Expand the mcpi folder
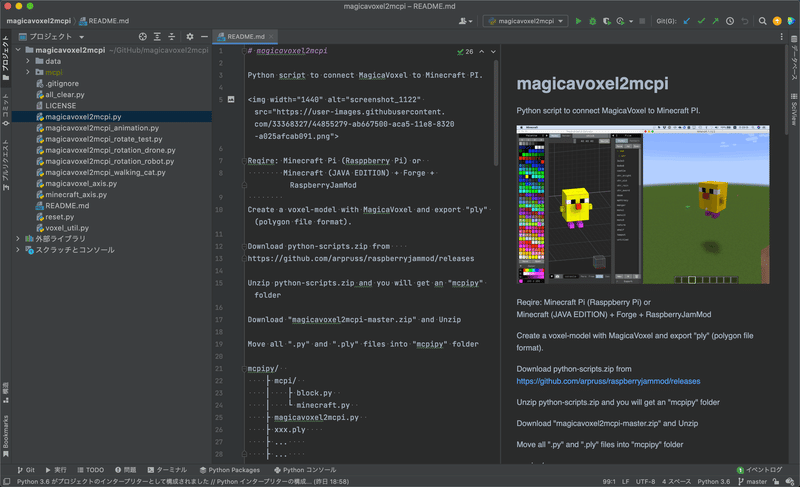The width and height of the screenshot is (800, 487). click(x=28, y=72)
